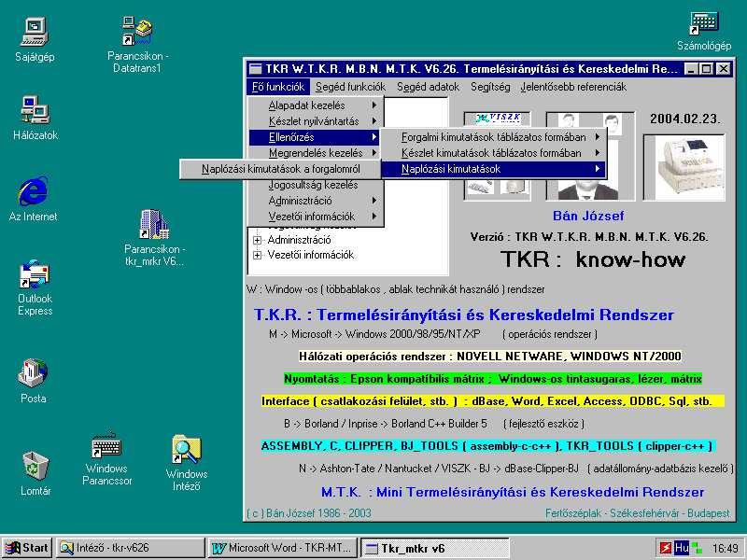Maximize the TKR application window
Screen dimensions: 747x560
[707, 69]
